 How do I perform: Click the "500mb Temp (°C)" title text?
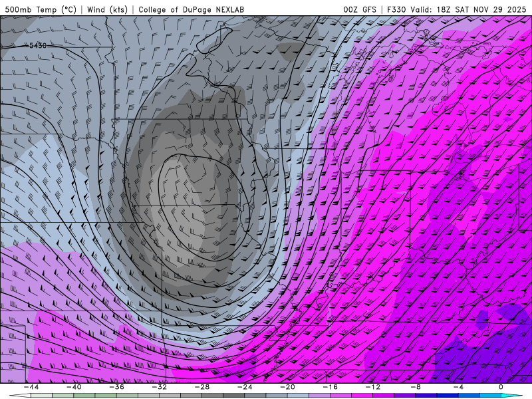[x=41, y=9]
